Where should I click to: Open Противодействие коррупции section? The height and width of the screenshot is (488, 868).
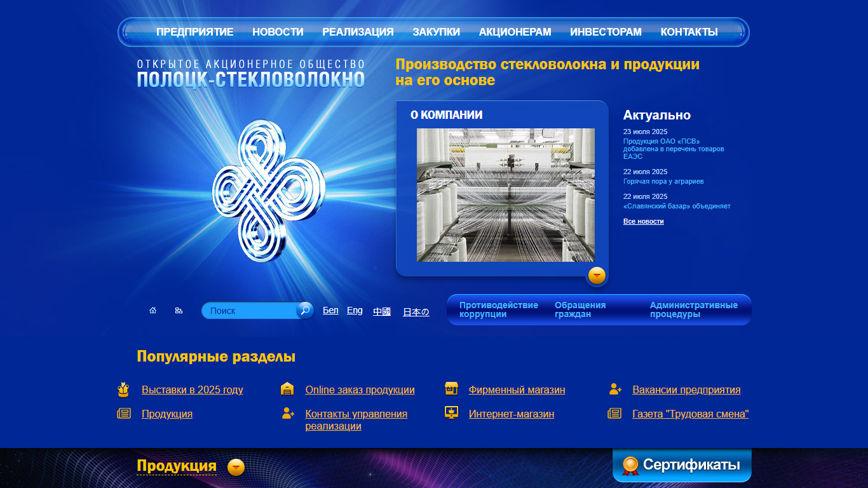[x=499, y=309]
